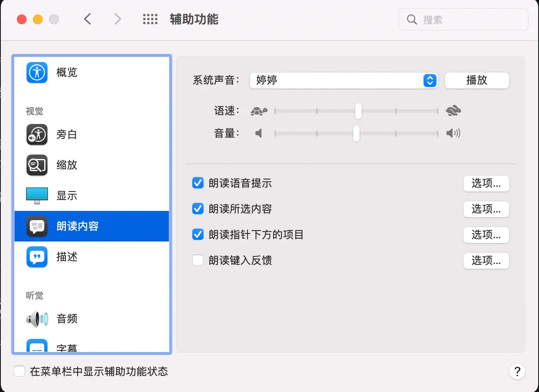
Task: Select 旁白 (VoiceOver) in the sidebar
Action: [67, 135]
